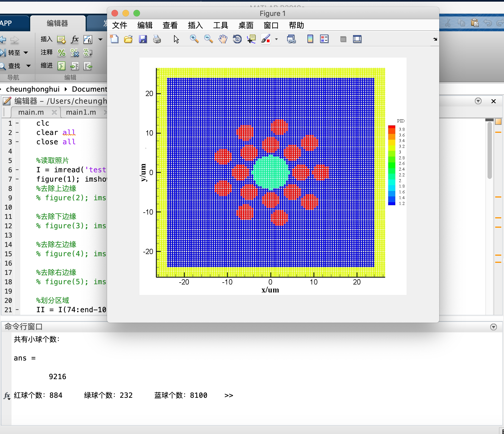Screen dimensions: 504x434
Task: Click the editor vertical scrollbar thumb
Action: tap(490, 151)
